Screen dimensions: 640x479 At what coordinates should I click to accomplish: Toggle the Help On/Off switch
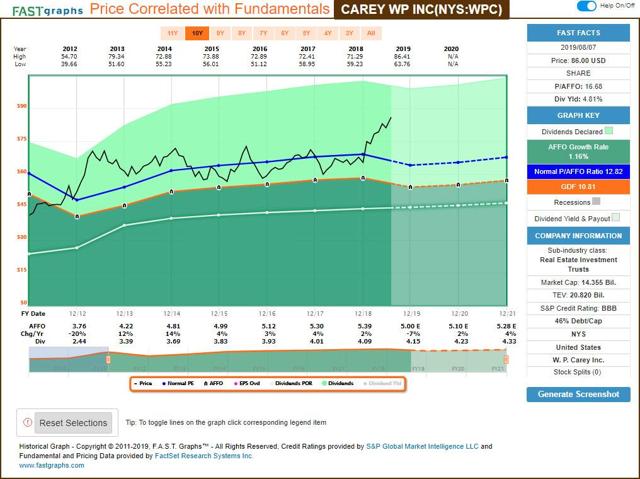click(587, 6)
